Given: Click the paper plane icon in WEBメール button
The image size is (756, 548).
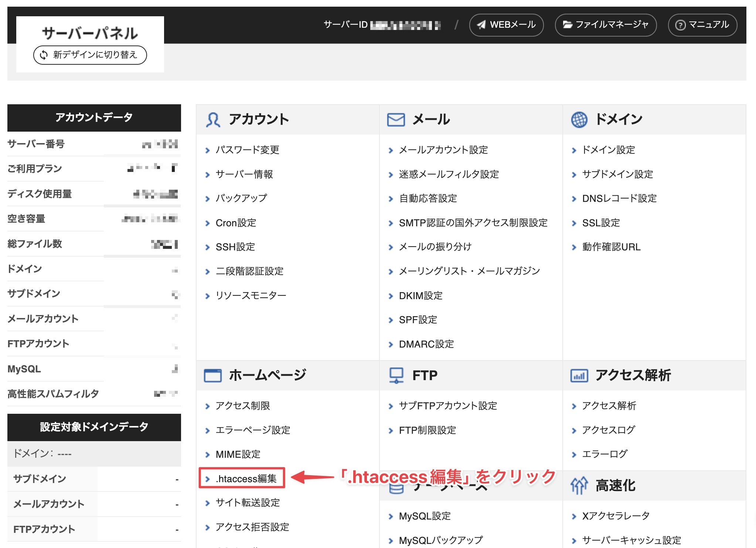Looking at the screenshot, I should 481,25.
